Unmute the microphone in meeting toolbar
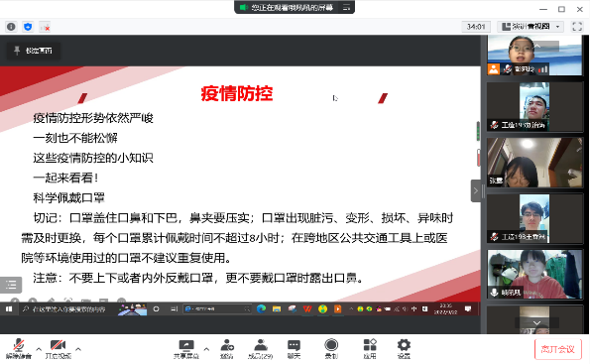The width and height of the screenshot is (590, 364). click(x=19, y=348)
